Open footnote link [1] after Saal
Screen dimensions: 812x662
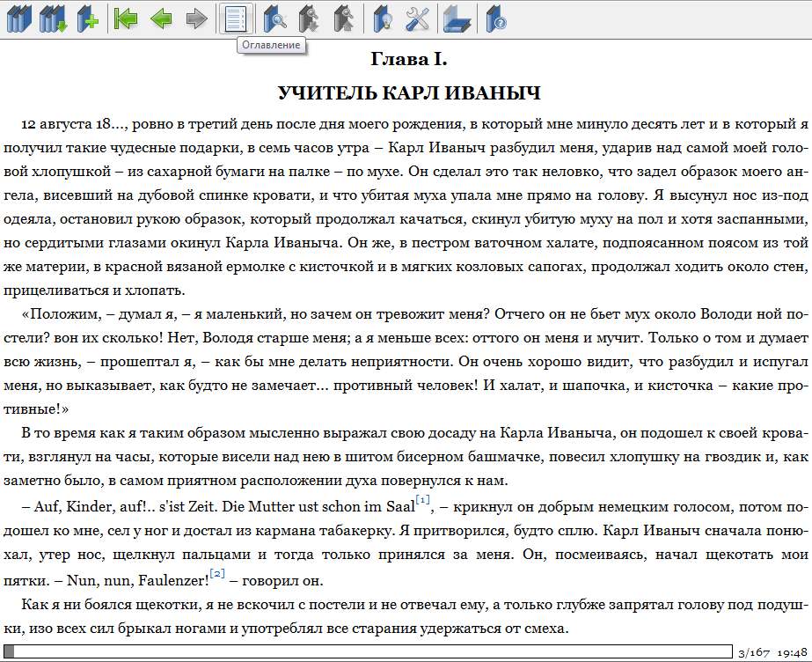click(x=423, y=501)
